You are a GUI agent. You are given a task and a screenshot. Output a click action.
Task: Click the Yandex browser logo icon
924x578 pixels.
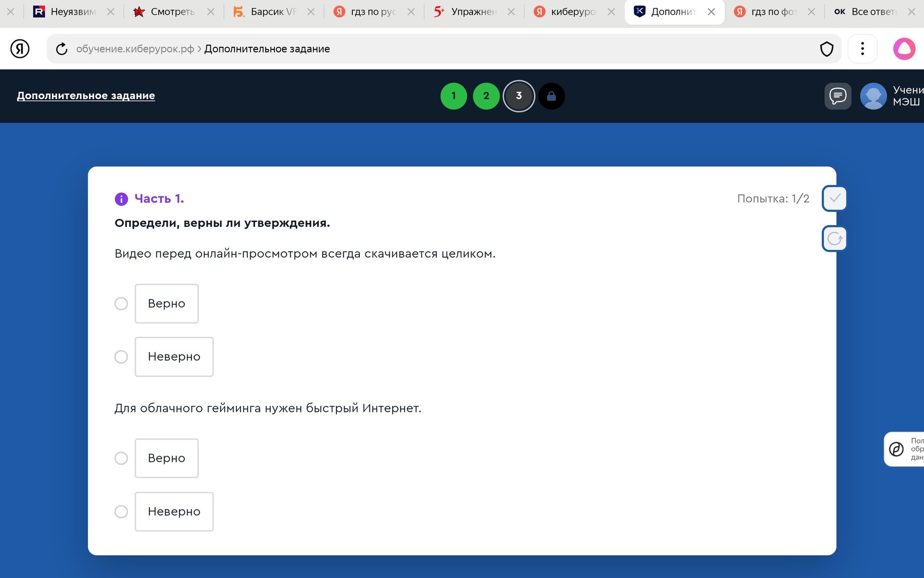[20, 49]
